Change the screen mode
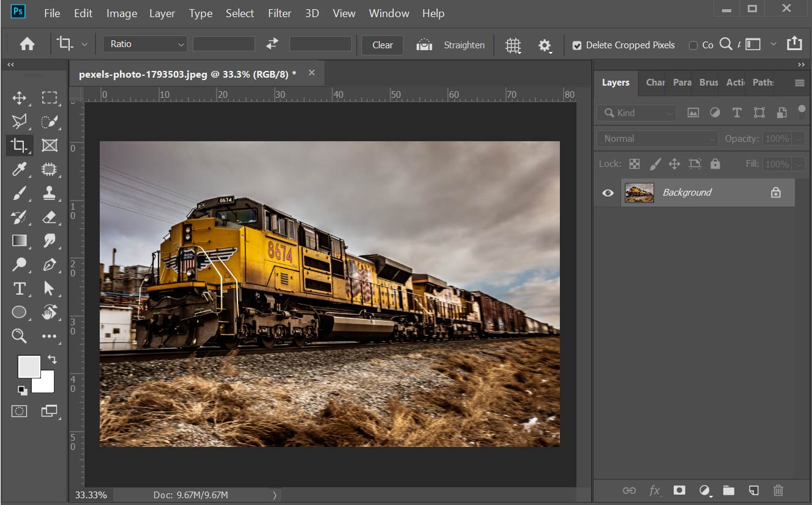812x505 pixels. (x=49, y=411)
